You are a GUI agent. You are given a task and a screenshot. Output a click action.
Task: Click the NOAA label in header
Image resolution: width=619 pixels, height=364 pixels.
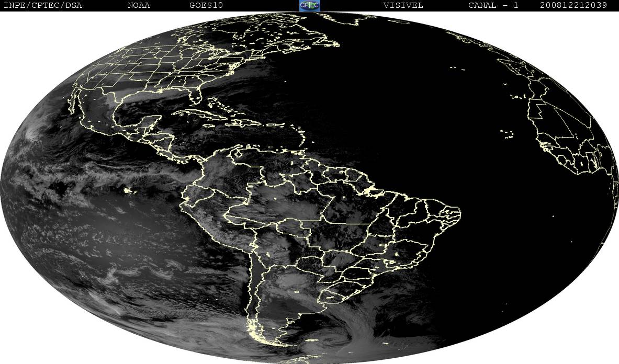pyautogui.click(x=139, y=5)
